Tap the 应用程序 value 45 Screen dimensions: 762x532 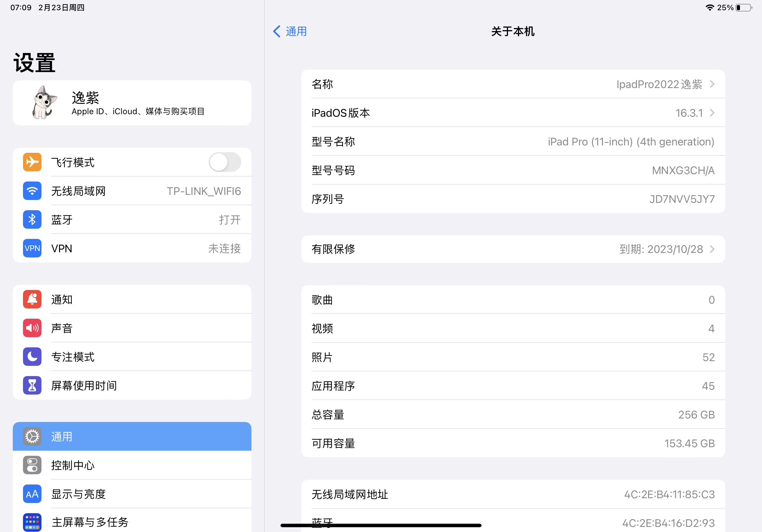tap(708, 386)
